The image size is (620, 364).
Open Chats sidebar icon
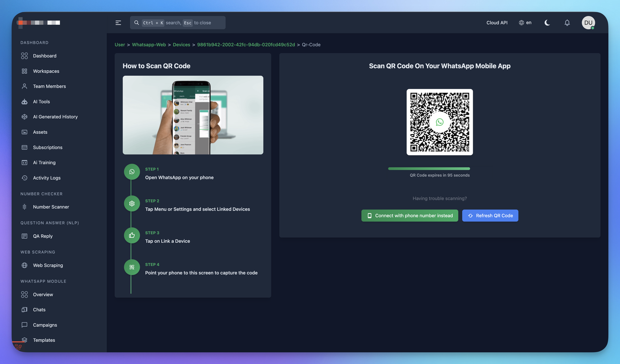[24, 310]
